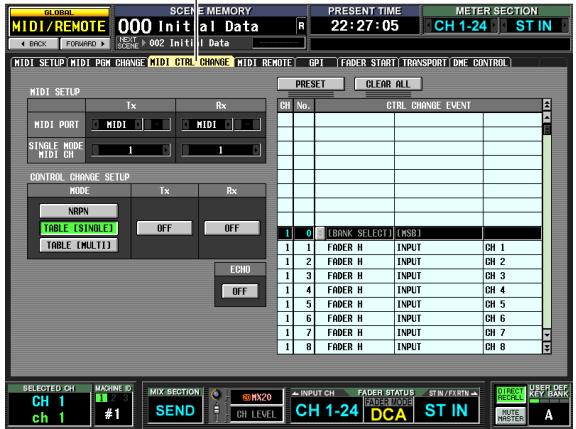Viewport: 576px width, 429px height.
Task: Switch to MIDI SETUP tab
Action: click(39, 63)
